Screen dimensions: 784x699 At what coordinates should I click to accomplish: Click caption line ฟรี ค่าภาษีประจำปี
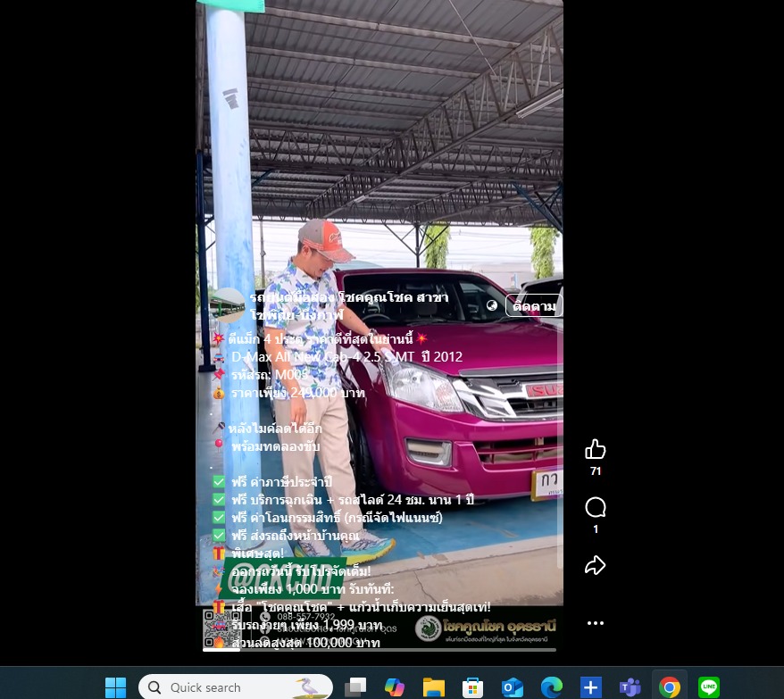[282, 481]
